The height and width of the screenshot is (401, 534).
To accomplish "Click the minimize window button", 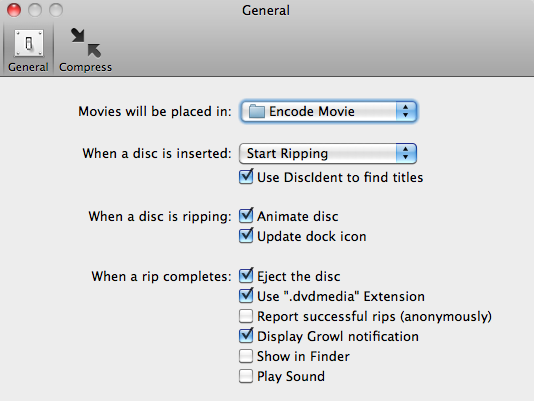I will [35, 10].
